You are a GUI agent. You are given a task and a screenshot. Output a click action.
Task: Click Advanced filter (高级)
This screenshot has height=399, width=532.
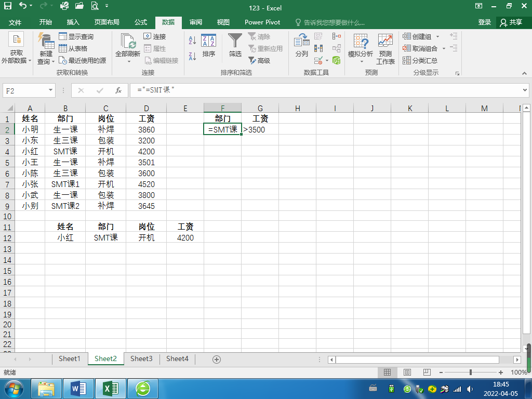coord(259,60)
